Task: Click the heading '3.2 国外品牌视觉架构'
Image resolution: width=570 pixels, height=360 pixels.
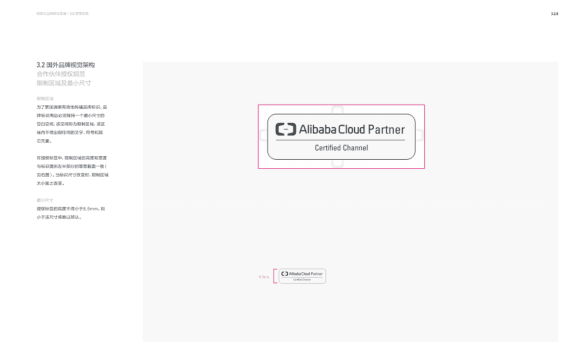Action: pos(66,65)
